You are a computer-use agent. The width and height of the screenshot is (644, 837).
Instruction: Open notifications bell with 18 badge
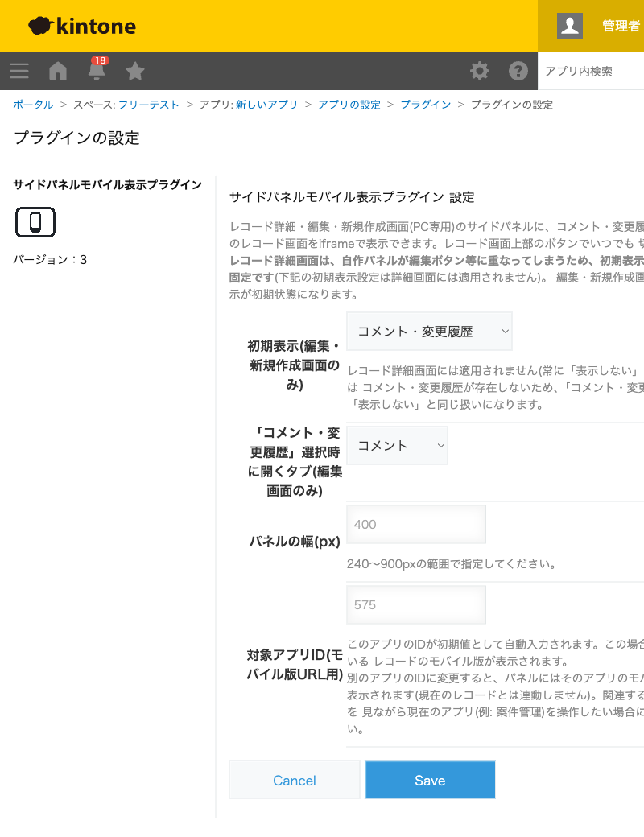click(97, 70)
